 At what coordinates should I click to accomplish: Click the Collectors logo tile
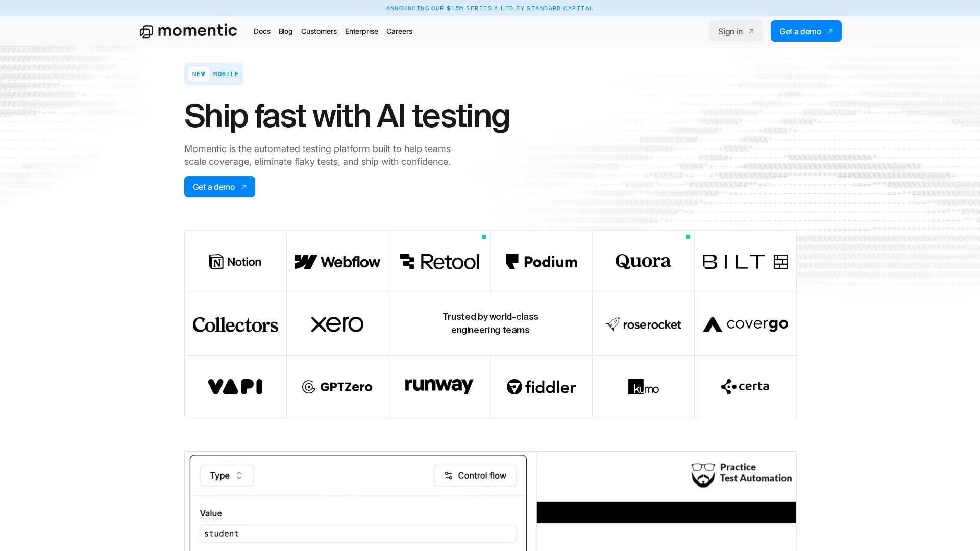point(235,324)
